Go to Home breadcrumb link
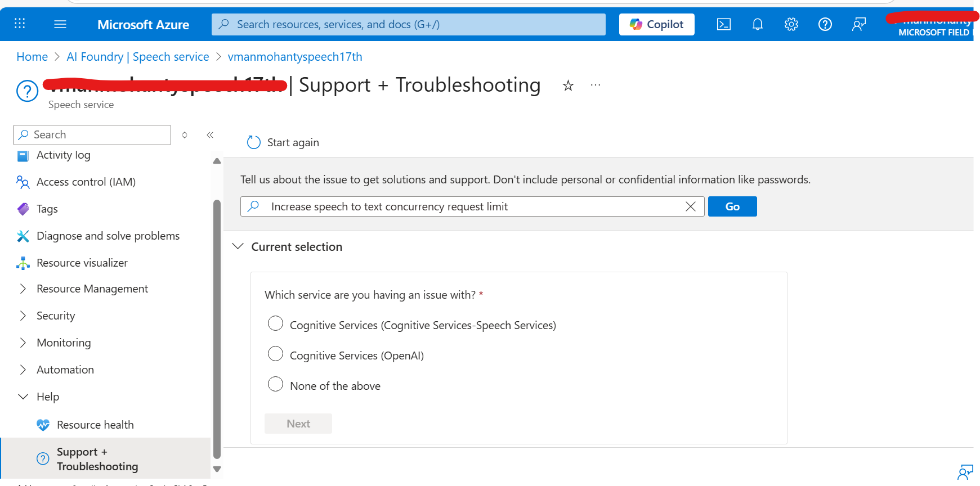This screenshot has width=980, height=486. [32, 57]
